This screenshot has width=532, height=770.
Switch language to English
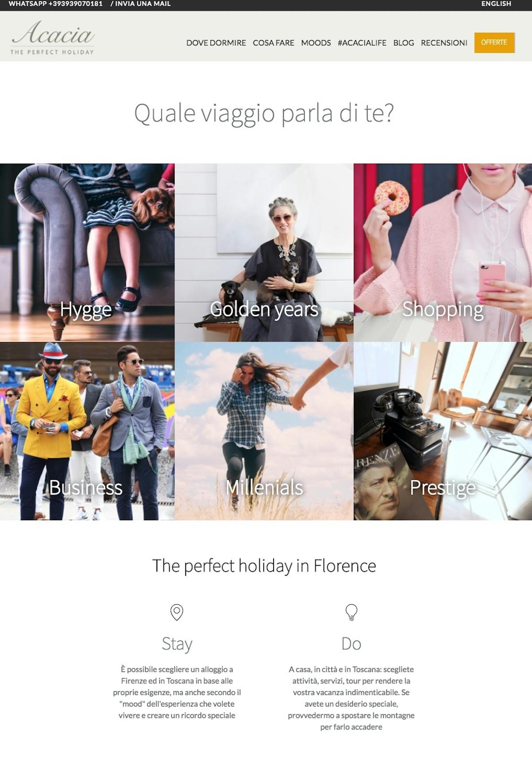pos(496,4)
